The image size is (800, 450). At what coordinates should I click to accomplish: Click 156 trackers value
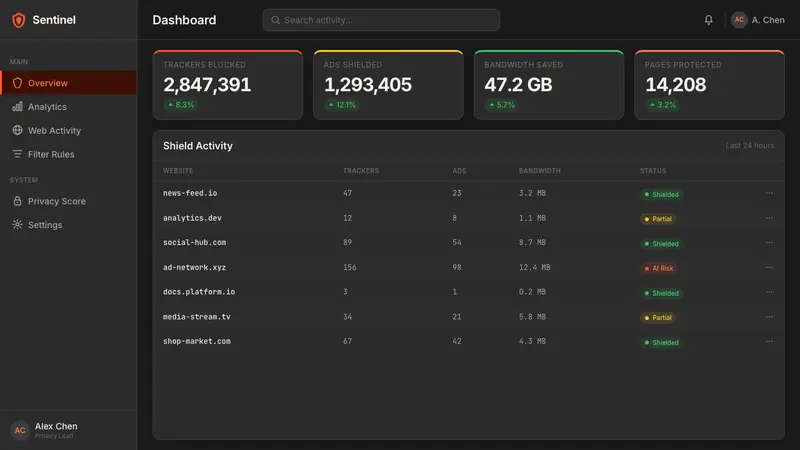point(349,267)
